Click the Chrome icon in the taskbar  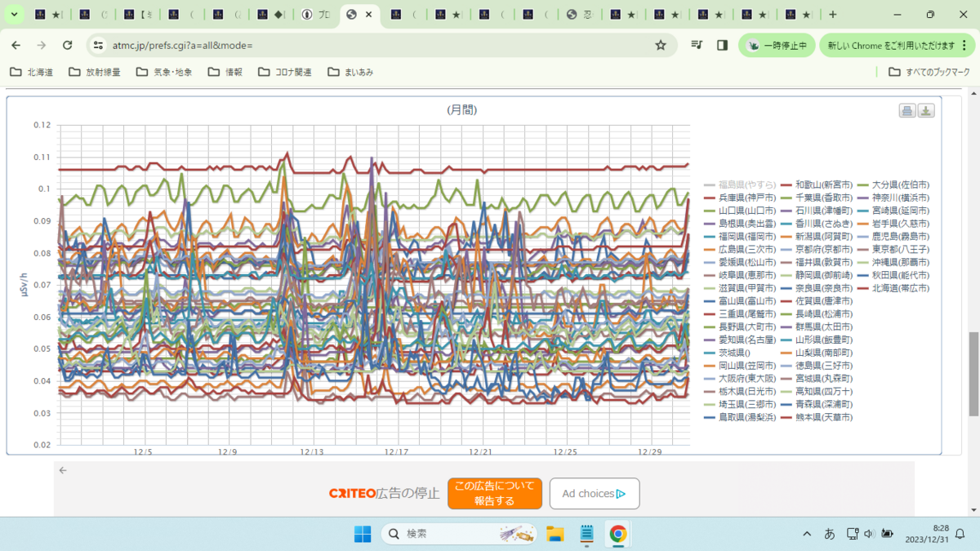point(618,534)
